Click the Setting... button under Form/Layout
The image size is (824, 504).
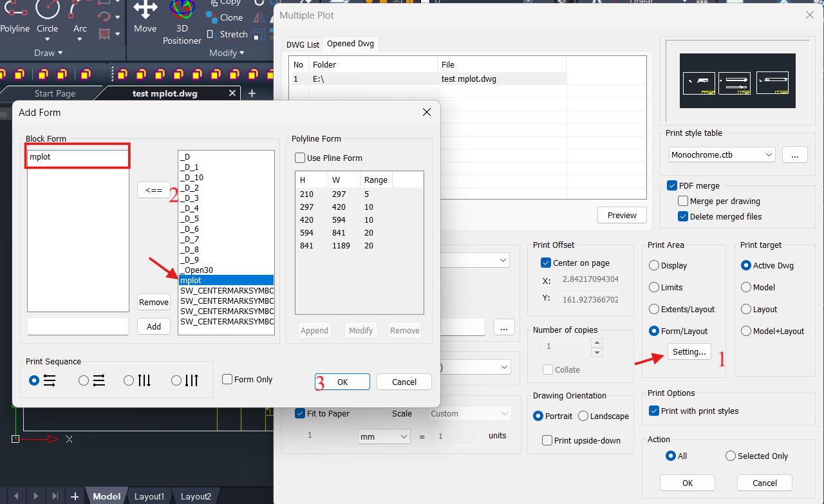[x=689, y=351]
